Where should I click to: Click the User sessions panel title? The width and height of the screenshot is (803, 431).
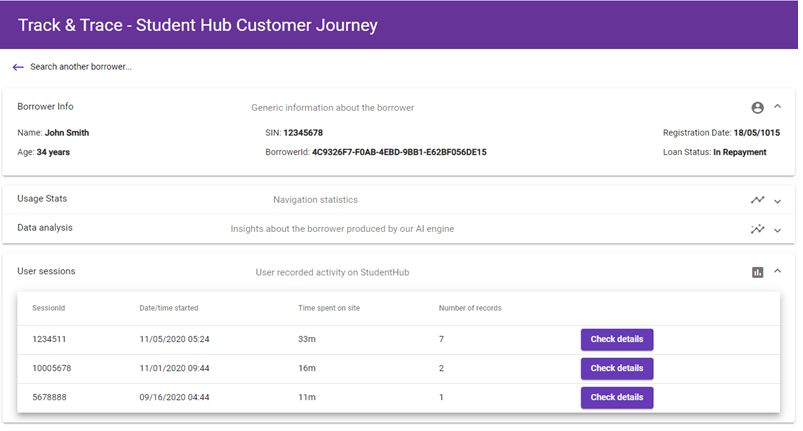(x=46, y=271)
